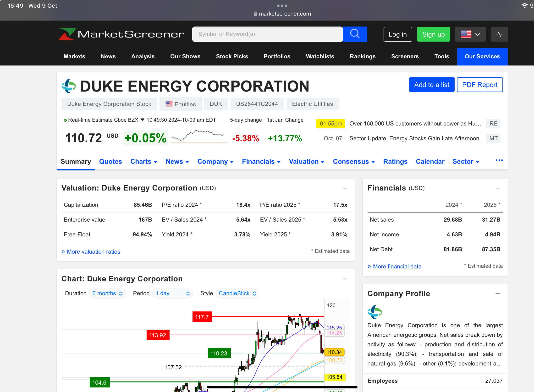534x392 pixels.
Task: Collapse the Company Profile panel
Action: (498, 294)
